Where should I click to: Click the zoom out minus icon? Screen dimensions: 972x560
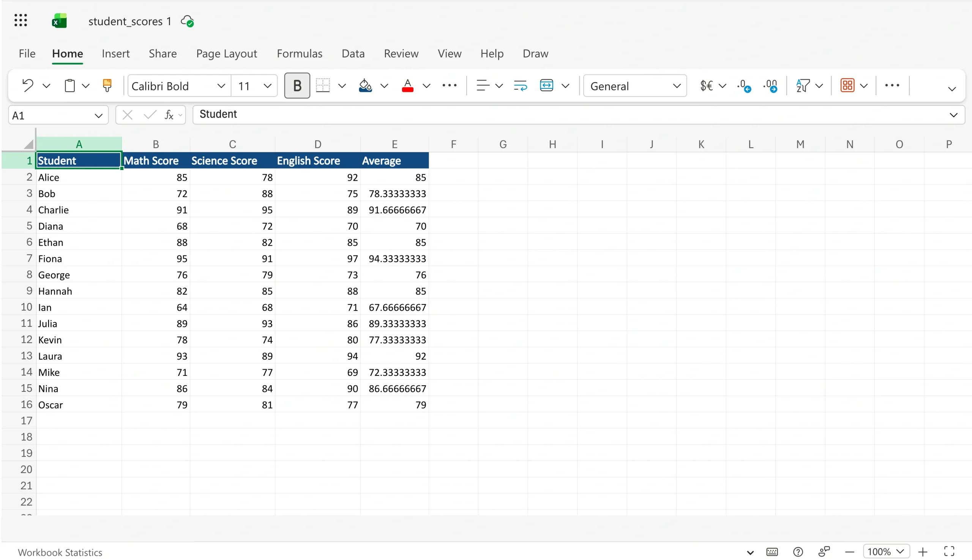point(849,552)
